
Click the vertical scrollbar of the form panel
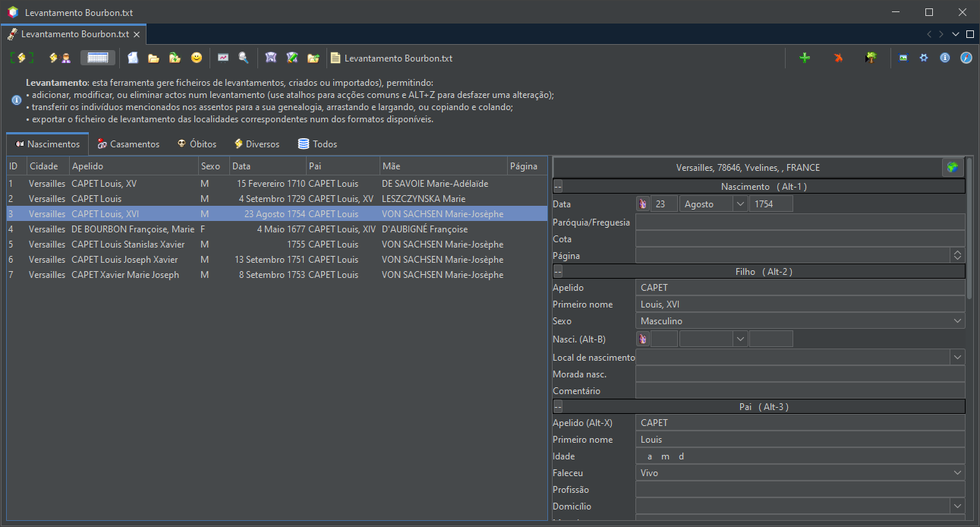969,228
